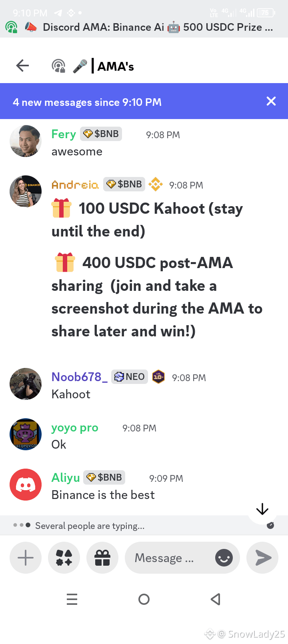This screenshot has height=644, width=288.
Task: Send message with the paper plane button
Action: (262, 558)
